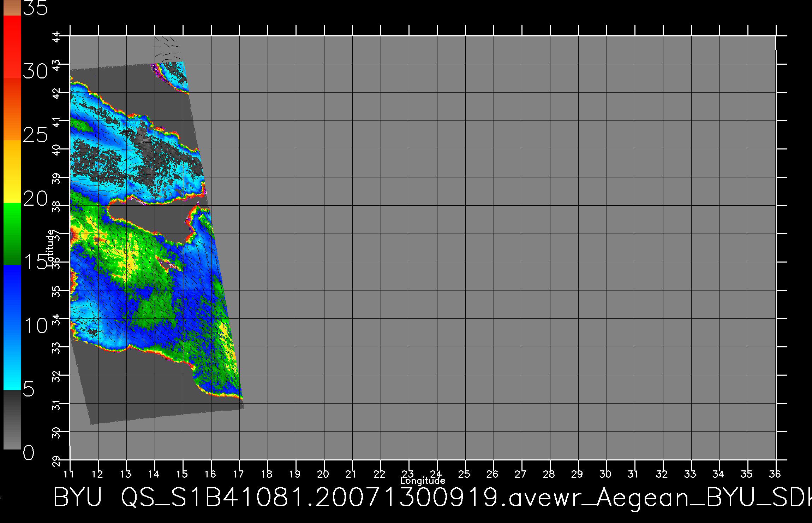Click the color scale label 35
This screenshot has height=523, width=812.
35,8
